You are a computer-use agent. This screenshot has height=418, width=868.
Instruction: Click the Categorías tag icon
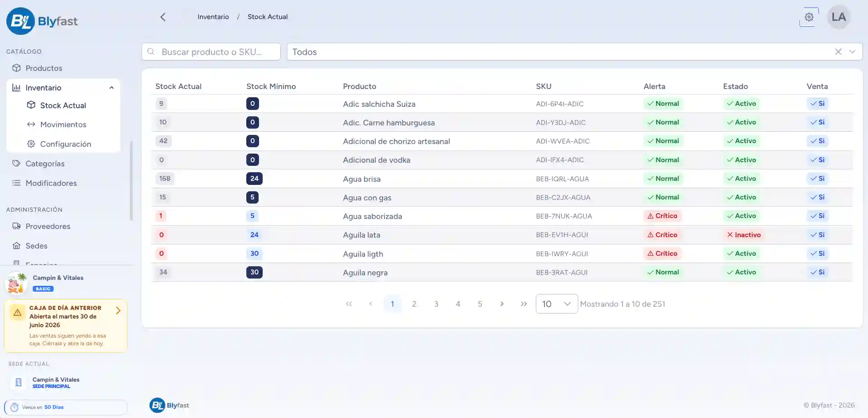pyautogui.click(x=16, y=164)
